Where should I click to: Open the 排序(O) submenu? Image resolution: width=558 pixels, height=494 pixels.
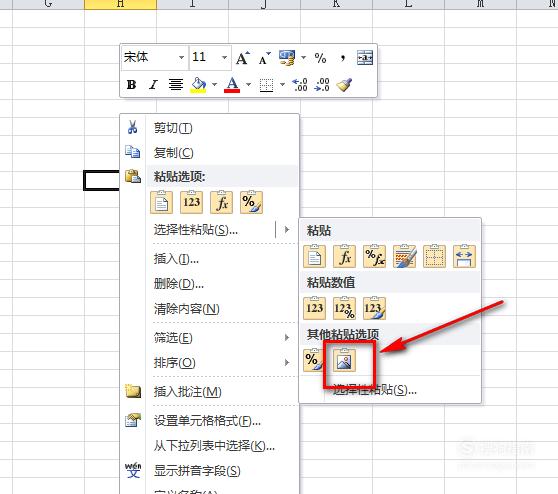[209, 363]
